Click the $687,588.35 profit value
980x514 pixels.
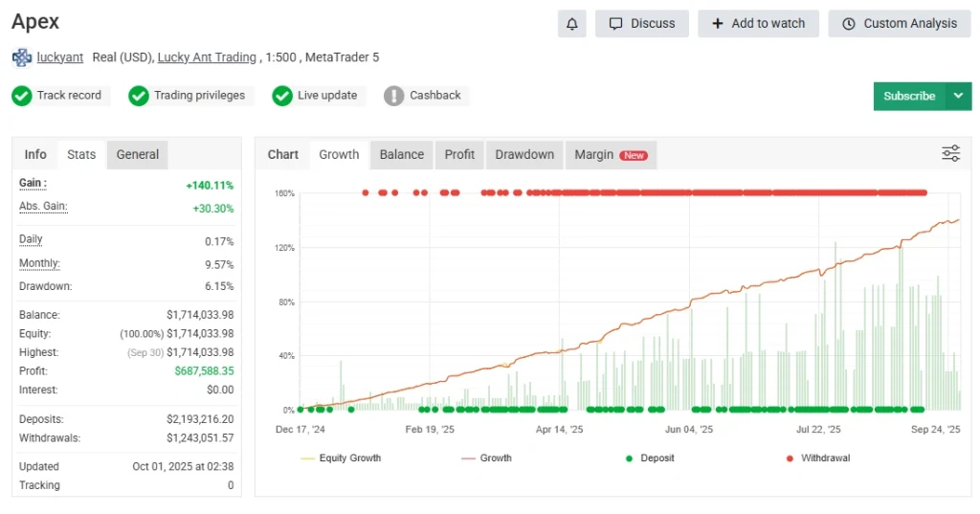[205, 371]
